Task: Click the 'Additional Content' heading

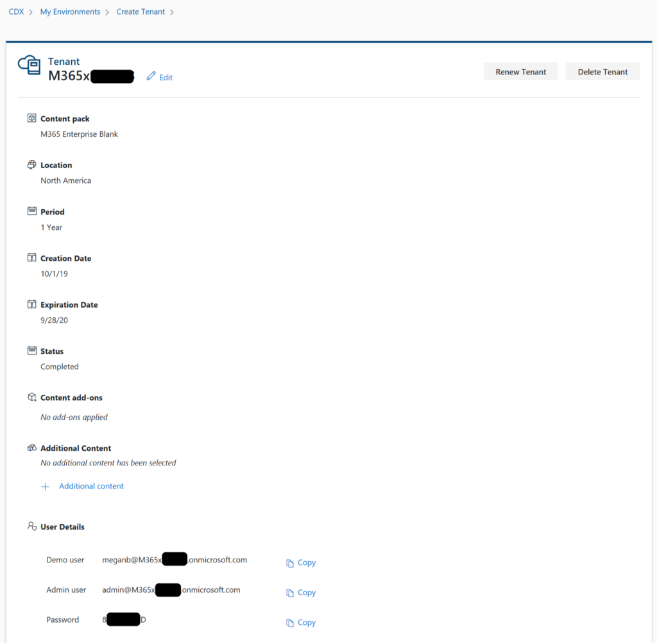Action: point(76,448)
